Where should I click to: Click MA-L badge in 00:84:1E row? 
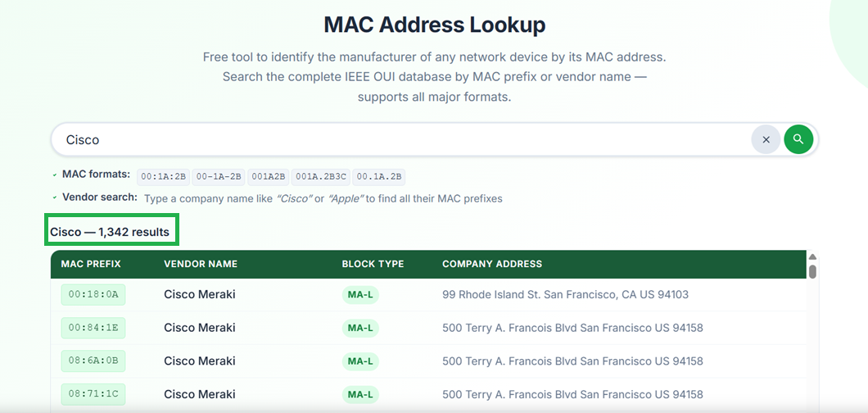pyautogui.click(x=360, y=329)
